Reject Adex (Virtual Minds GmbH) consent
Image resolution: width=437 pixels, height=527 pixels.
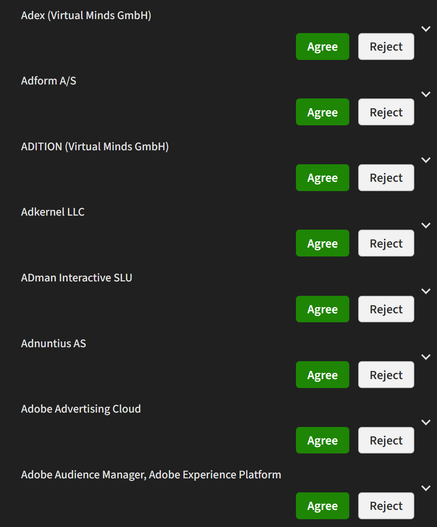pyautogui.click(x=386, y=47)
